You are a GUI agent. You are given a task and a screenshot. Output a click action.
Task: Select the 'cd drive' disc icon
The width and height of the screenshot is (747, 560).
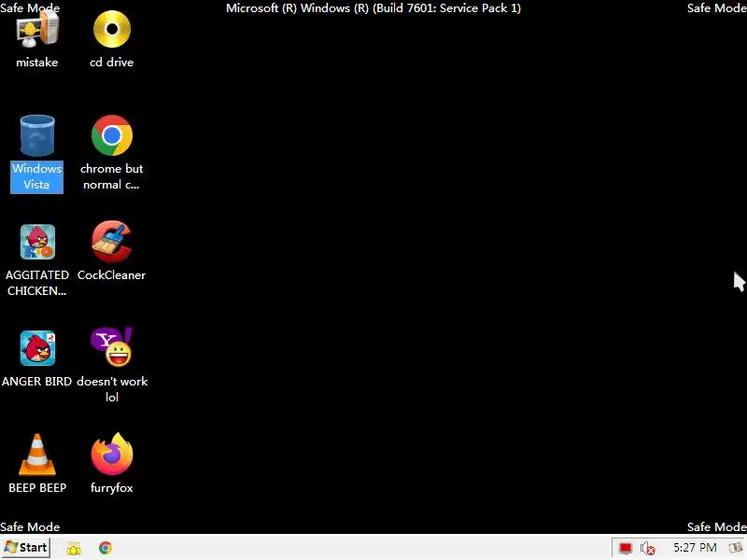pos(112,30)
